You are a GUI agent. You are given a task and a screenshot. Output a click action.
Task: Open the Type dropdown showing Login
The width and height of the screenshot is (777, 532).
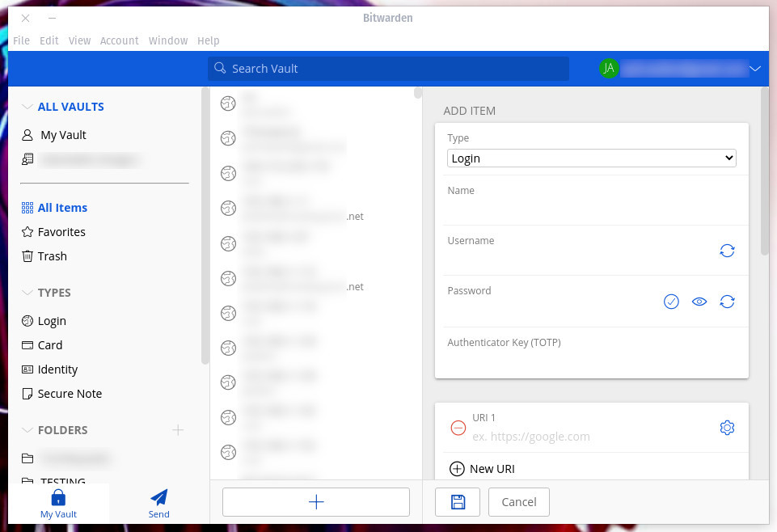click(591, 158)
